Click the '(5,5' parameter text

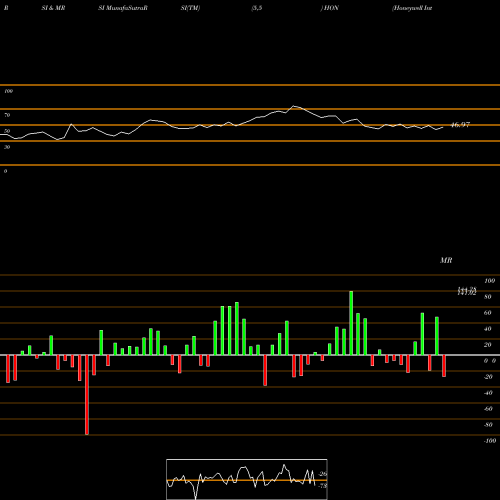pos(257,8)
